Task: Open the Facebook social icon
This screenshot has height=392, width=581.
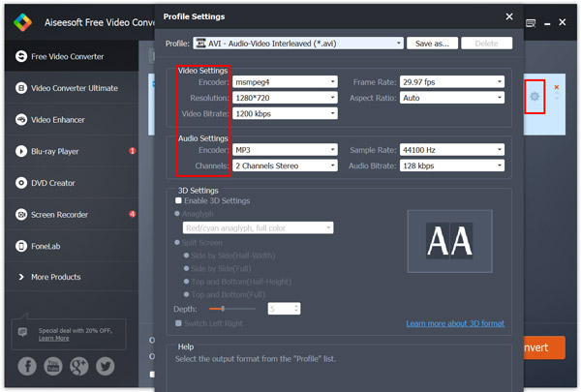Action: [27, 367]
